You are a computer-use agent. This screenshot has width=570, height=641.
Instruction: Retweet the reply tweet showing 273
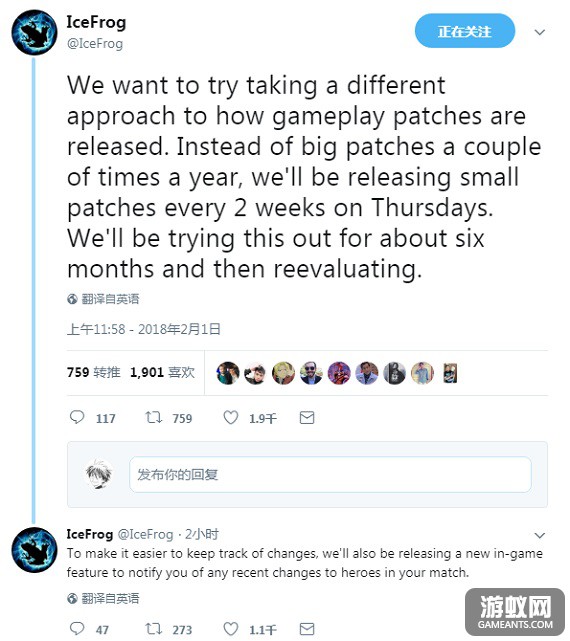[x=154, y=628]
